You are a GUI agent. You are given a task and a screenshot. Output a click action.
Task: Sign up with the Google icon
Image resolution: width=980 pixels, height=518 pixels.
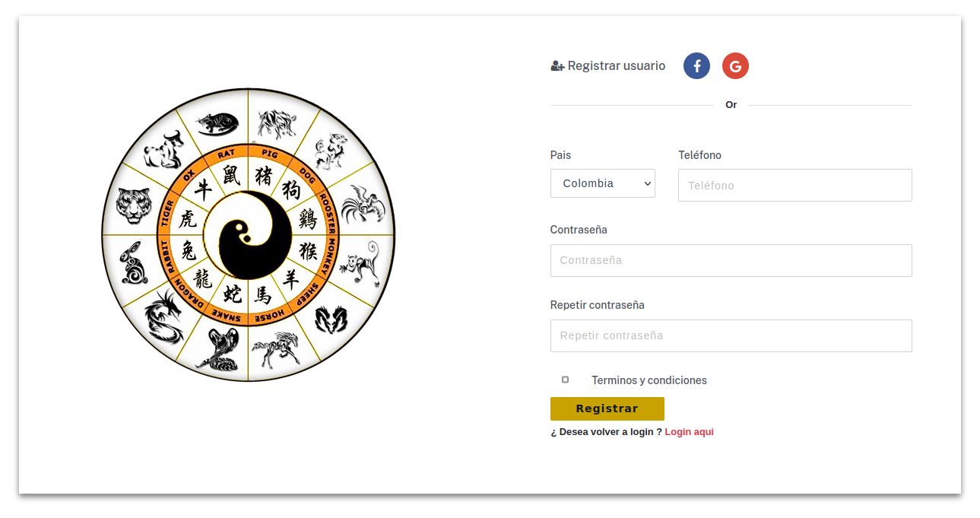pos(735,66)
